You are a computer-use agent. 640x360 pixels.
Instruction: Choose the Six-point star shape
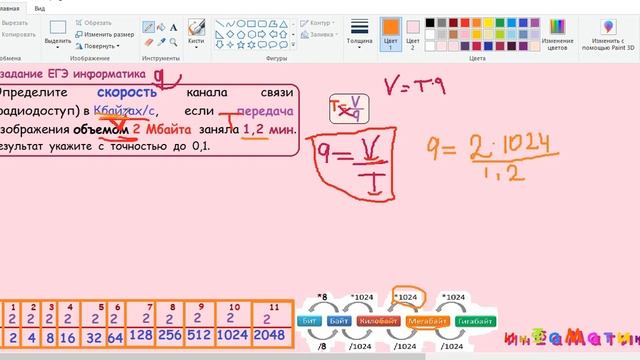click(251, 45)
